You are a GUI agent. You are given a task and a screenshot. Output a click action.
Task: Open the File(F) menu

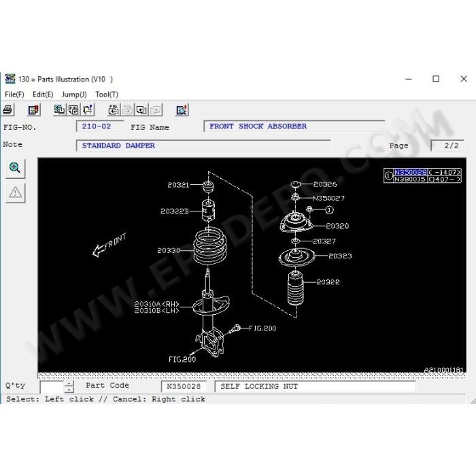14,95
